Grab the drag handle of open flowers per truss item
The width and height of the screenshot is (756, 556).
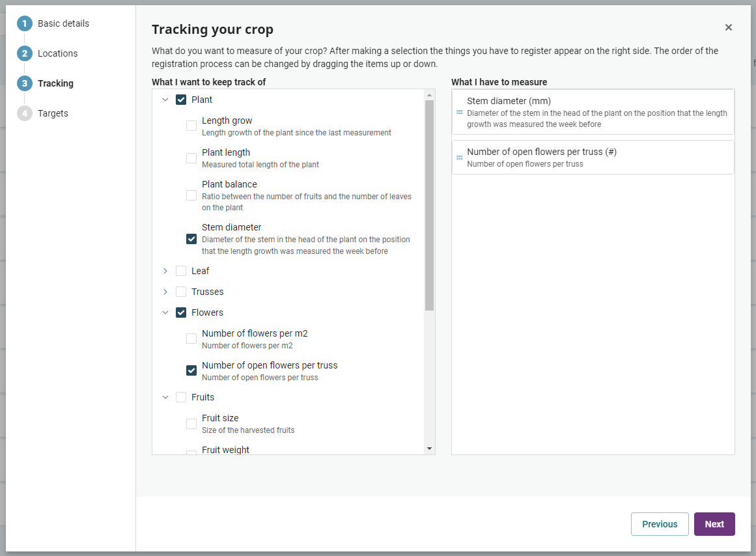pos(460,158)
